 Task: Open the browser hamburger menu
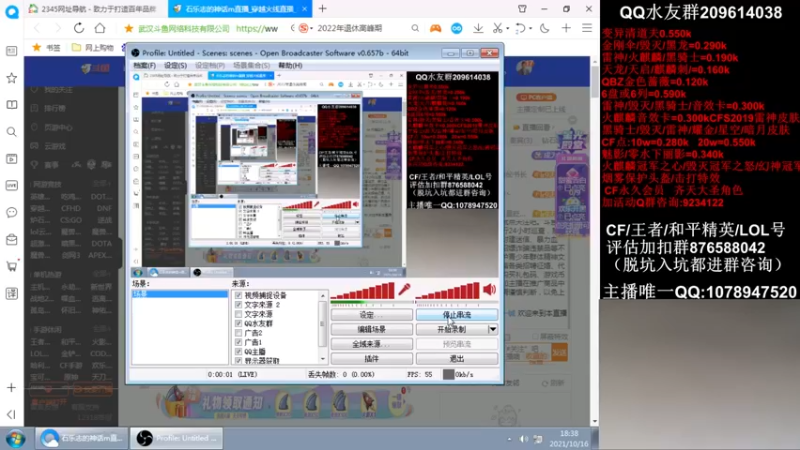587,29
